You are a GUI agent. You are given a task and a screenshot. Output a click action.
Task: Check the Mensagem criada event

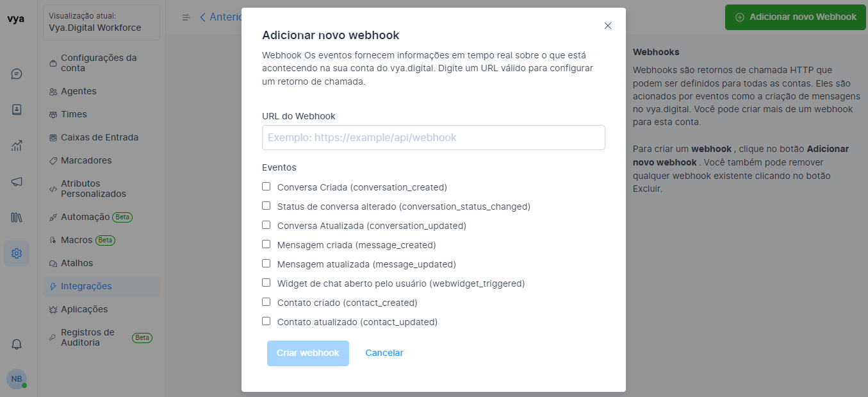click(266, 244)
